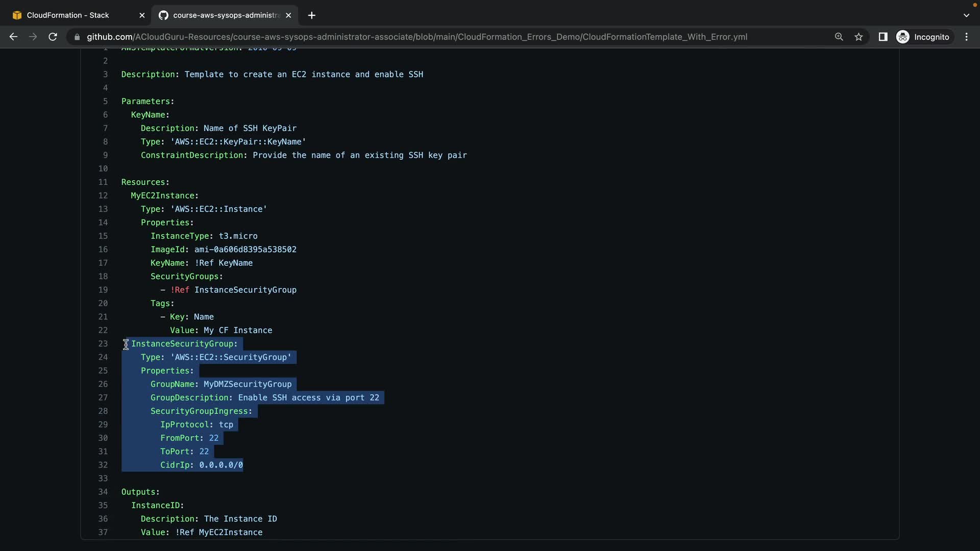Viewport: 980px width, 551px height.
Task: Close the CloudFormation - Stack tab
Action: click(x=142, y=15)
